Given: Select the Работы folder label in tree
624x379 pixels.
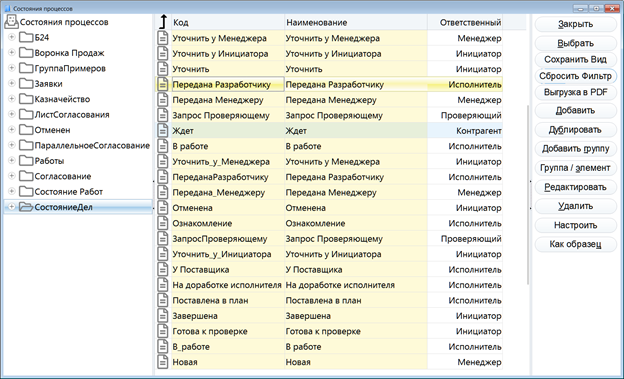Looking at the screenshot, I should (49, 161).
